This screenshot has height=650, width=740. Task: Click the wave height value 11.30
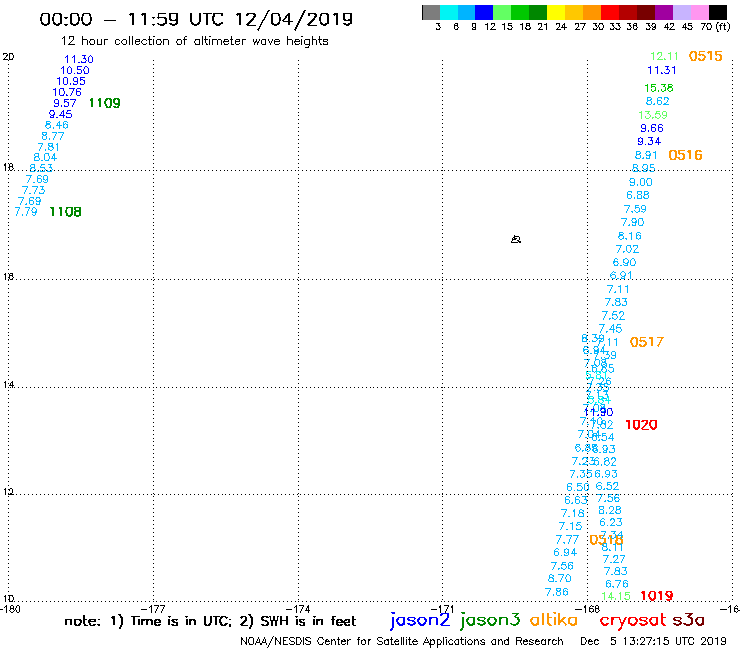coord(79,59)
